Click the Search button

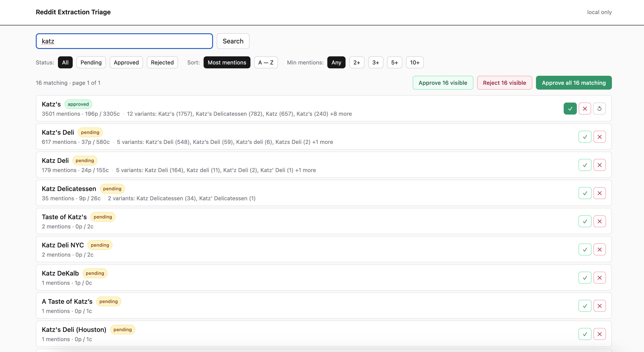coord(233,41)
